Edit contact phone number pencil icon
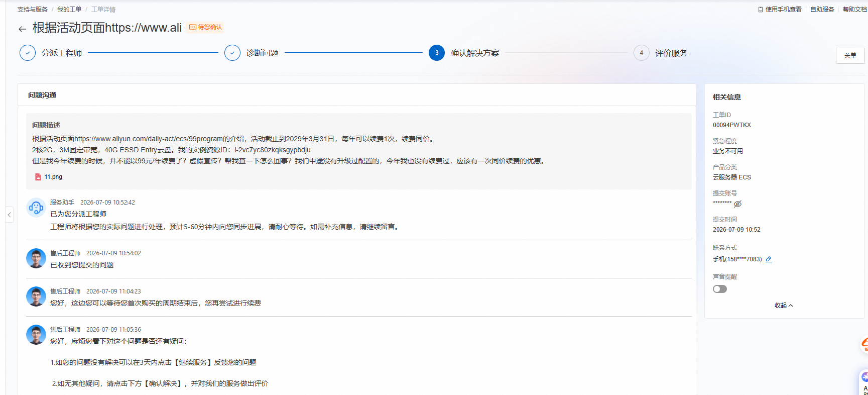The width and height of the screenshot is (868, 395). click(769, 259)
